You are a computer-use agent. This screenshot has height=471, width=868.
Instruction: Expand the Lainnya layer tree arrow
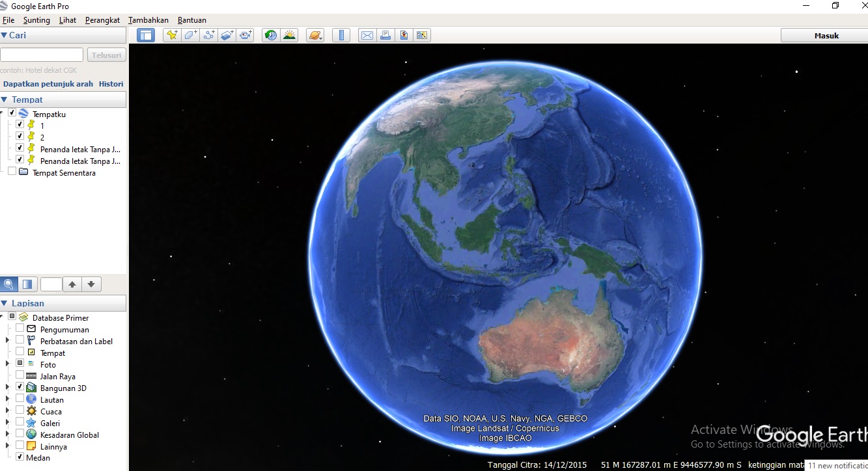click(x=8, y=446)
